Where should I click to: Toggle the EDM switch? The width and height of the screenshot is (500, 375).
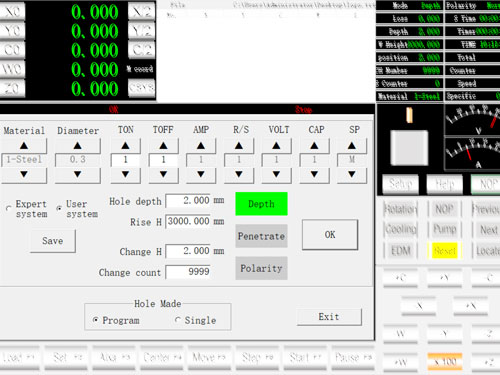pos(401,250)
